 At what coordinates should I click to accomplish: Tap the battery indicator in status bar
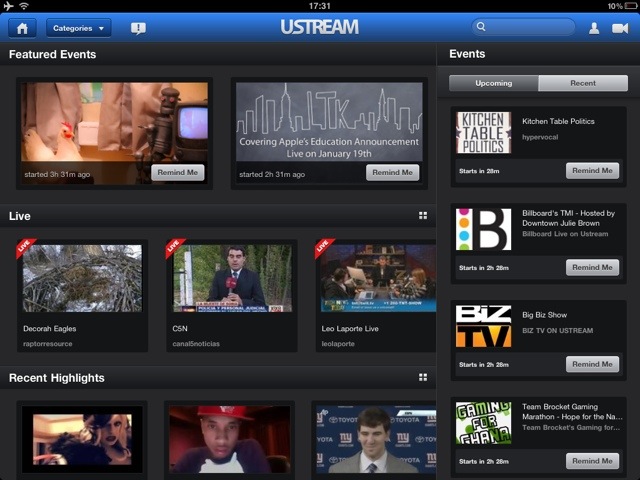coord(631,6)
